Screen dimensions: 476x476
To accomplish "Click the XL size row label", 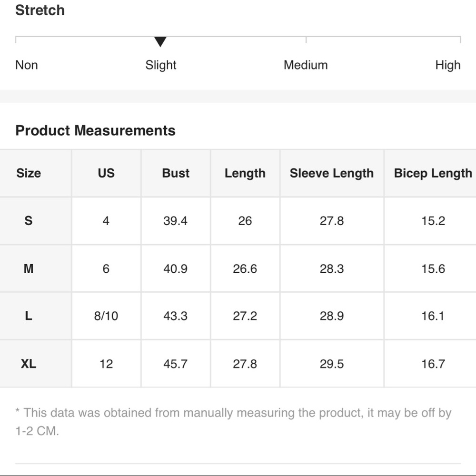I will click(29, 364).
